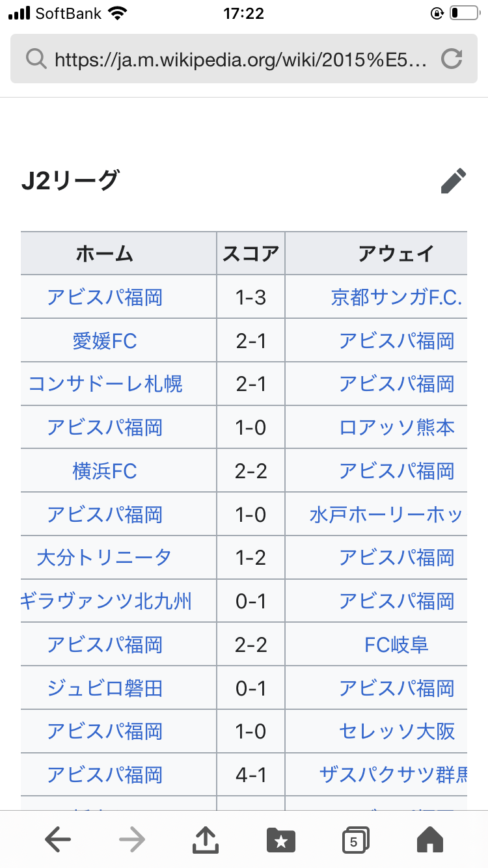Open the コンサドーレ札幌 link
Image resolution: width=488 pixels, height=868 pixels.
click(105, 384)
